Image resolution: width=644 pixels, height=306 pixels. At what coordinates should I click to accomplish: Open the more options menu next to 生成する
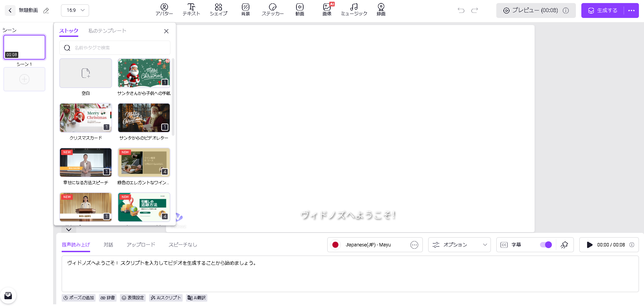pyautogui.click(x=631, y=10)
